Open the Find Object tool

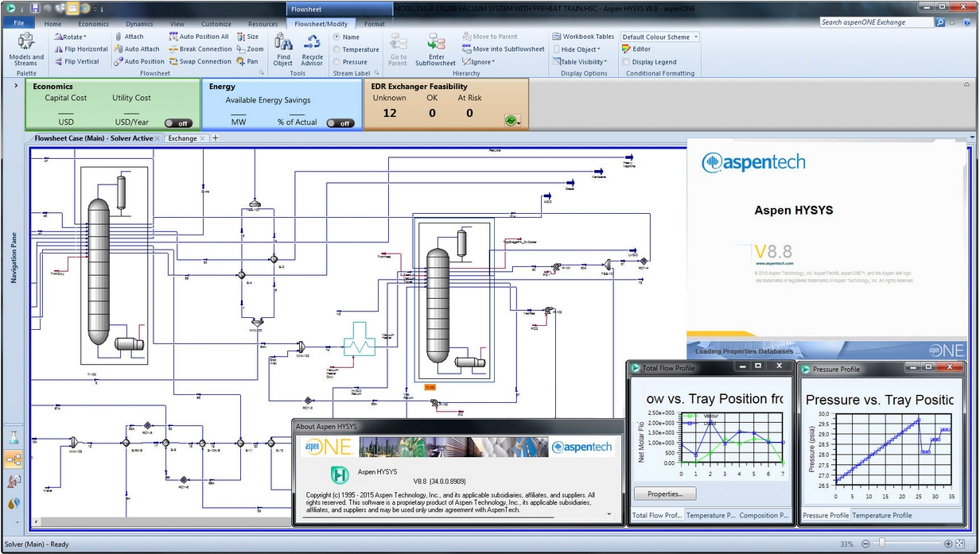[283, 49]
